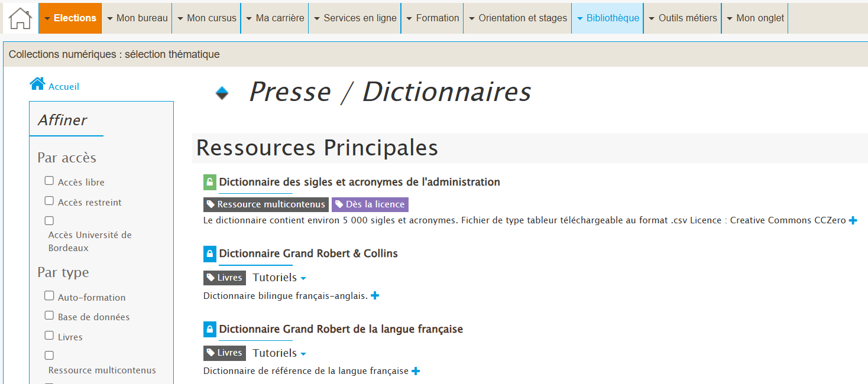868x384 pixels.
Task: Click plus icon after Dictionnaire de référence description
Action: [x=416, y=371]
